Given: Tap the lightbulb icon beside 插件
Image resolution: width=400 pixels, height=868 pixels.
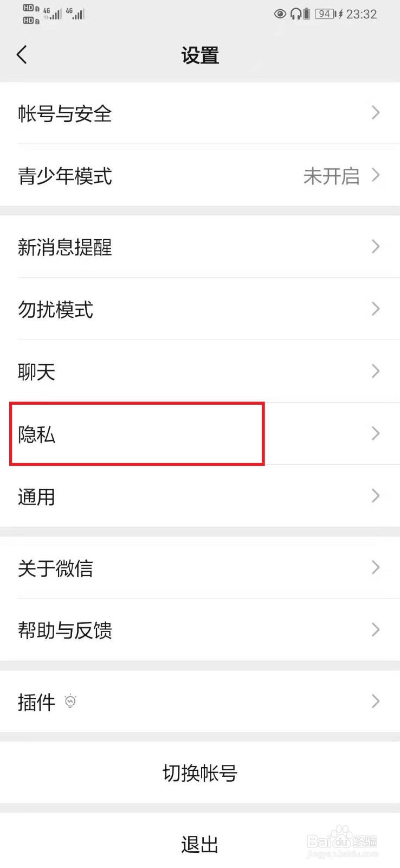Looking at the screenshot, I should point(70,701).
